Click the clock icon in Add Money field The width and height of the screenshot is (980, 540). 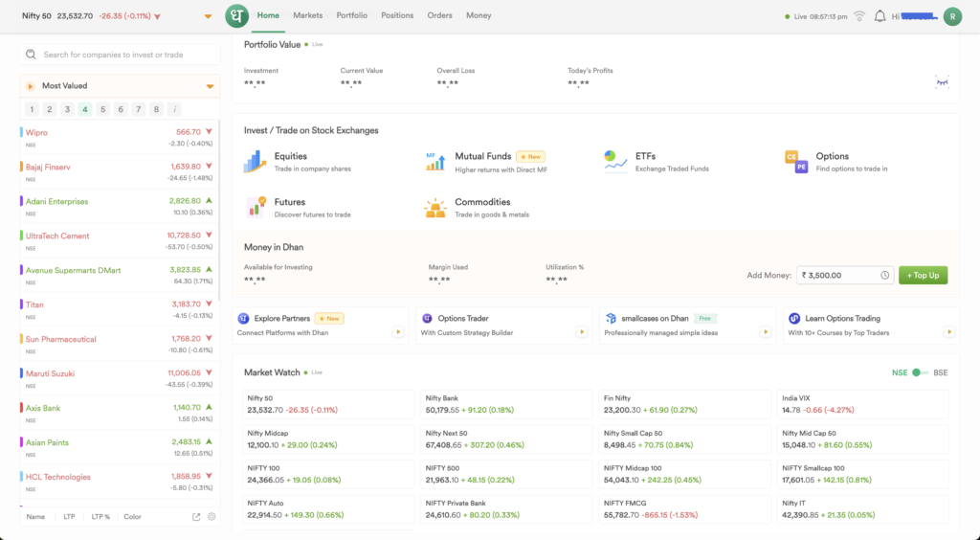[884, 275]
